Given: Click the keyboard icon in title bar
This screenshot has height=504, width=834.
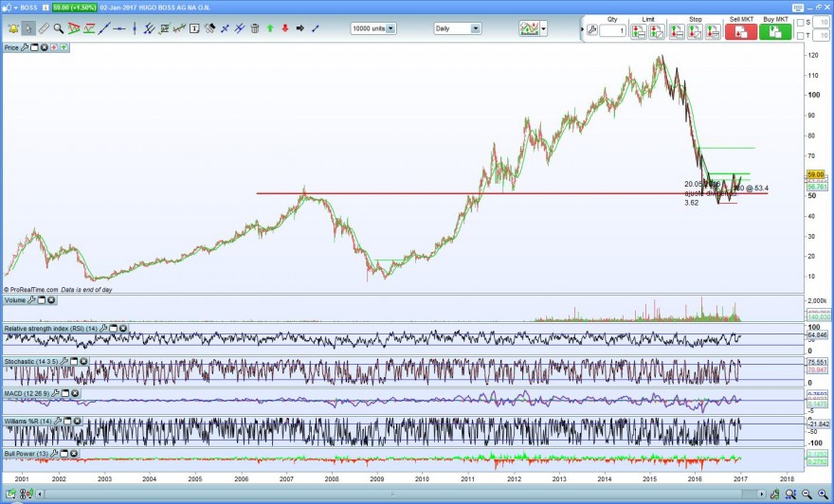Looking at the screenshot, I should point(797,8).
